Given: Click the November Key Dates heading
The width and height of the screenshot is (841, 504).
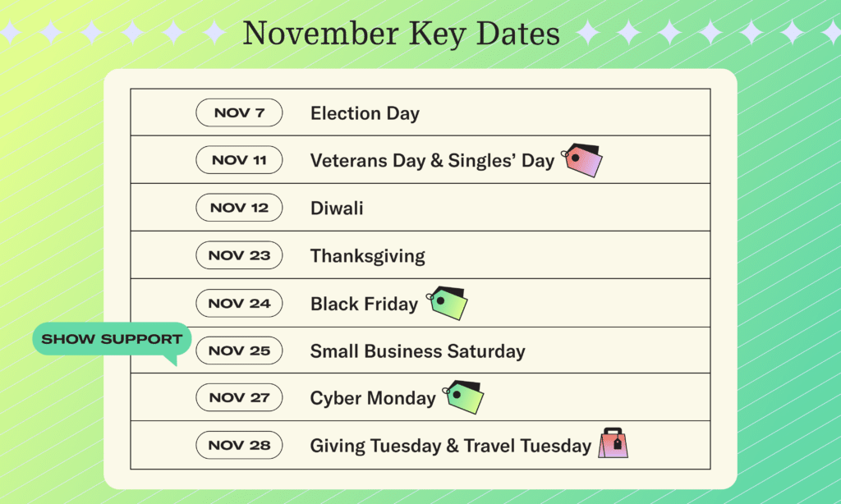Looking at the screenshot, I should (x=401, y=33).
